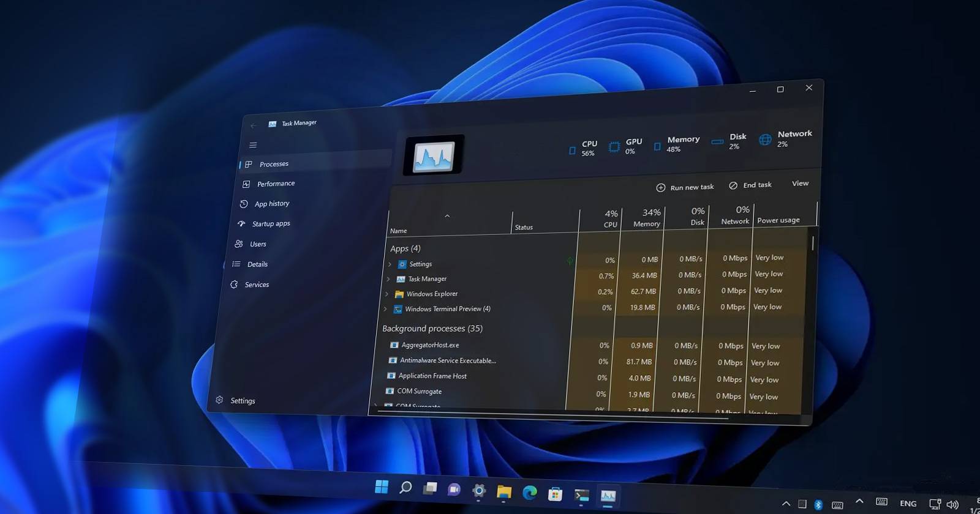Select the Memory usage summary tile

click(676, 144)
